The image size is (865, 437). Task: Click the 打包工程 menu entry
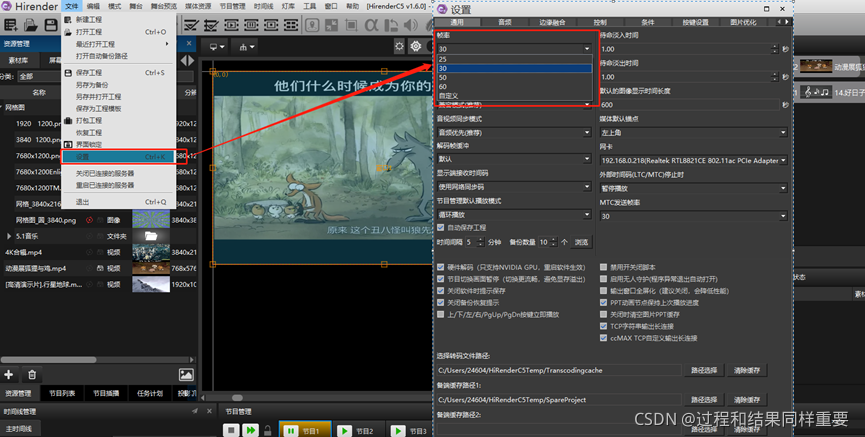pyautogui.click(x=89, y=120)
